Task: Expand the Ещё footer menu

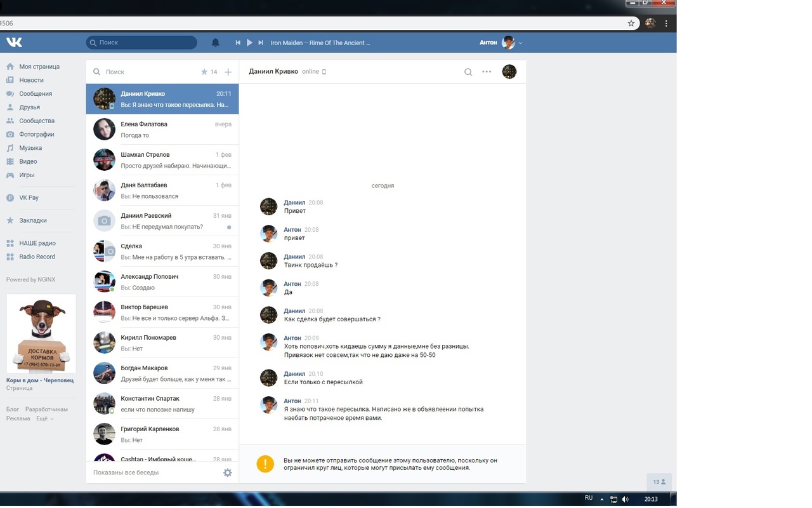Action: [44, 418]
